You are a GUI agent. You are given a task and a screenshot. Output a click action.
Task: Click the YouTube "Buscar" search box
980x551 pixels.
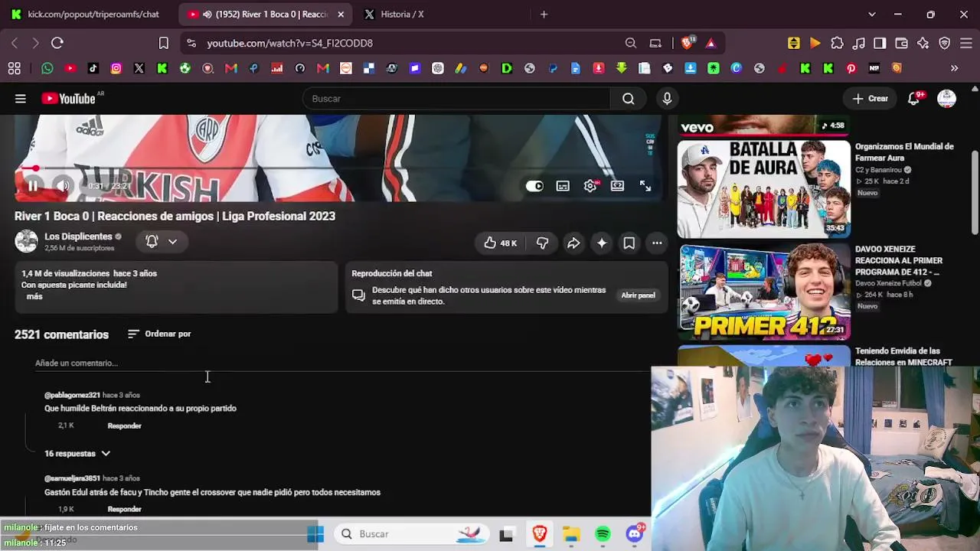[x=456, y=99]
